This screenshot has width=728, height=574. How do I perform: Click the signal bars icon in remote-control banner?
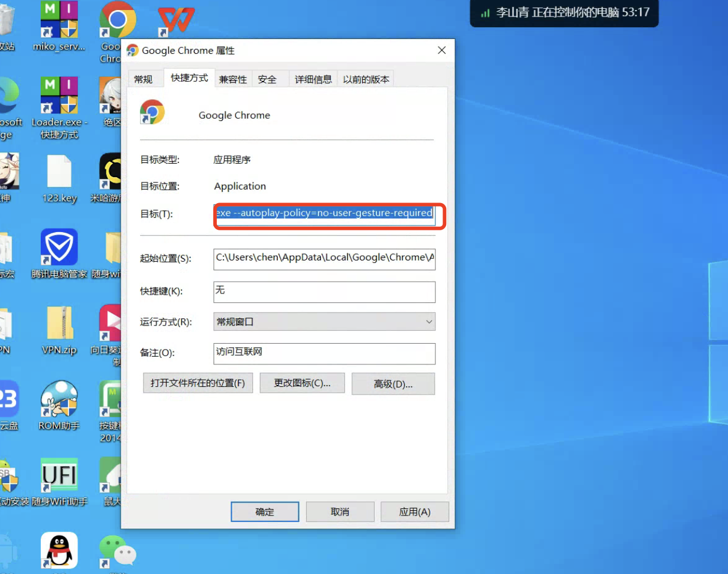coord(485,12)
